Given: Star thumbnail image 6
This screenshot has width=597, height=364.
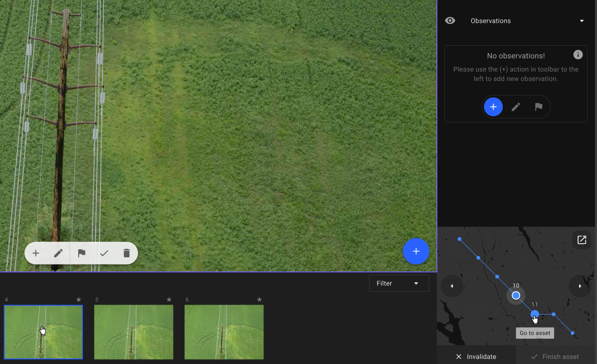Looking at the screenshot, I should (x=259, y=300).
